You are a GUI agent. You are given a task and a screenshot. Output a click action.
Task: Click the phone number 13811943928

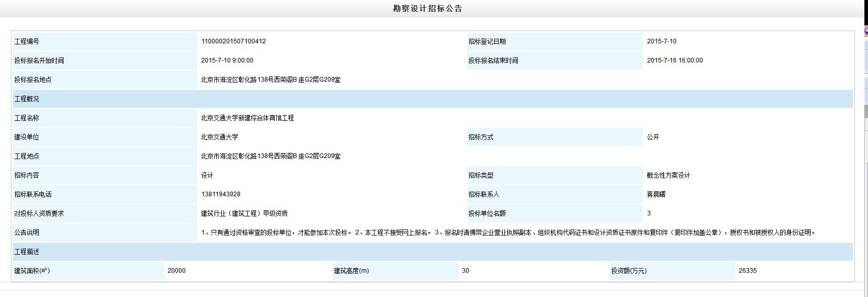coord(220,194)
